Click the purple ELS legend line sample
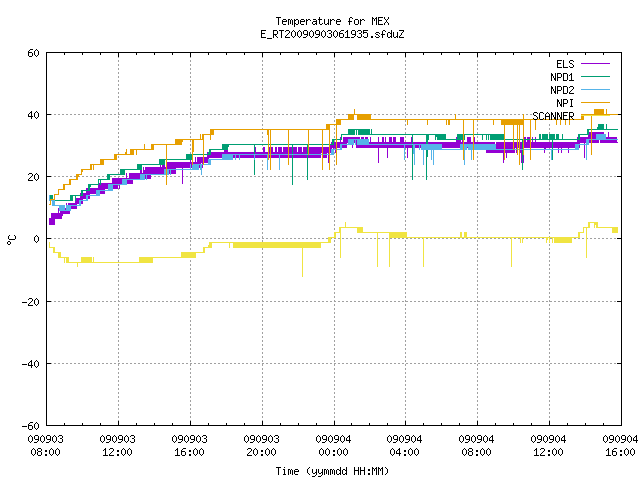 595,64
